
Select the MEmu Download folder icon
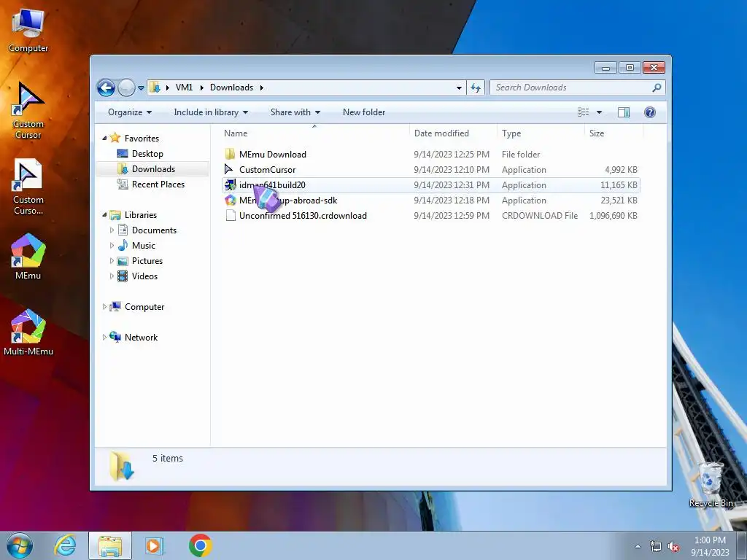click(x=230, y=155)
